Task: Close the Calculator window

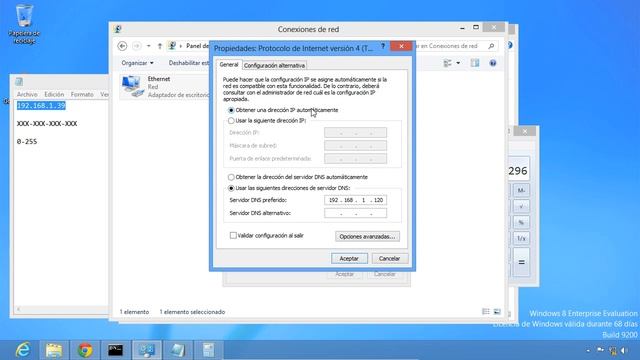Action: (x=525, y=131)
